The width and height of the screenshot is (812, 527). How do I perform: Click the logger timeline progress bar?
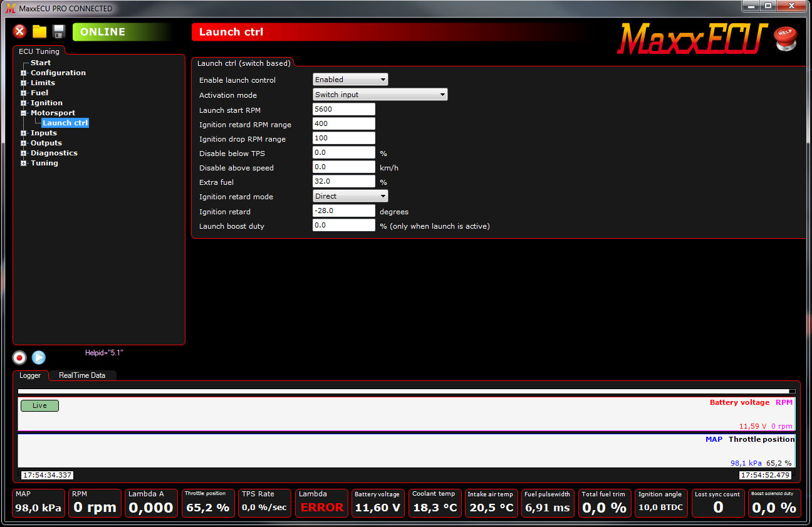point(407,391)
